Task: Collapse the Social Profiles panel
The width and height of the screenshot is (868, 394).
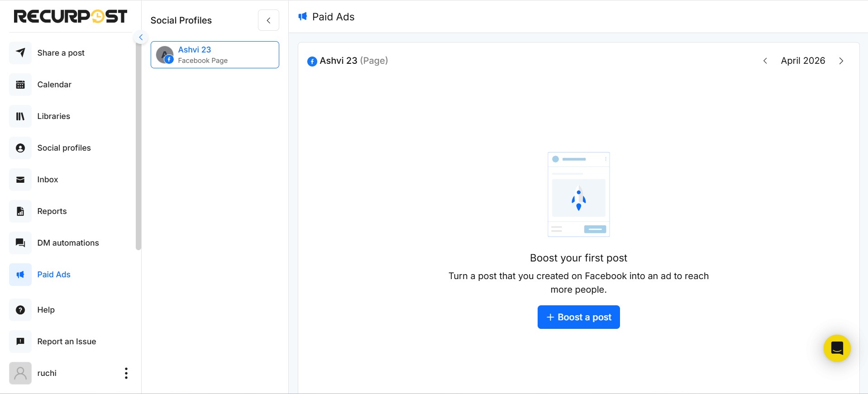Action: tap(268, 20)
